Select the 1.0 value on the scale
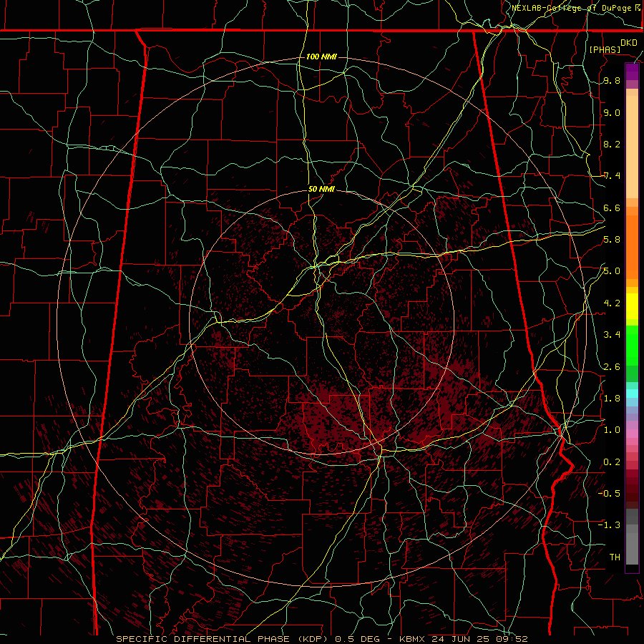Image resolution: width=644 pixels, height=644 pixels. coord(612,430)
